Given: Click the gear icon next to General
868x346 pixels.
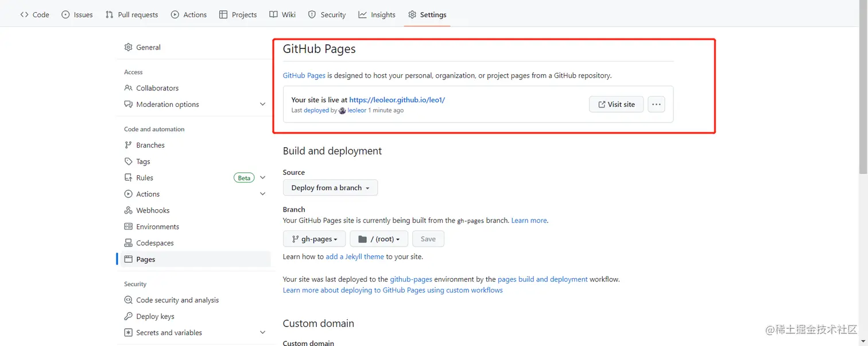Looking at the screenshot, I should tap(129, 47).
